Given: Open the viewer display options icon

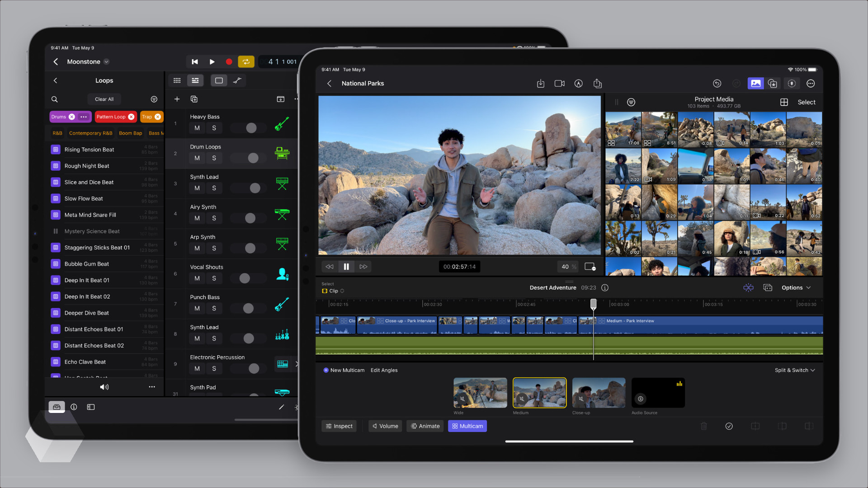Looking at the screenshot, I should (590, 267).
